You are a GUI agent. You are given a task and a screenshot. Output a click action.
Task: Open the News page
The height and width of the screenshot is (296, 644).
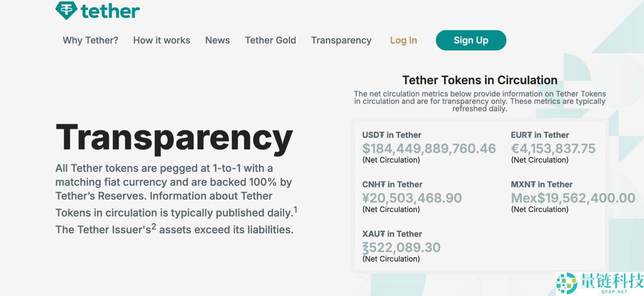point(217,40)
